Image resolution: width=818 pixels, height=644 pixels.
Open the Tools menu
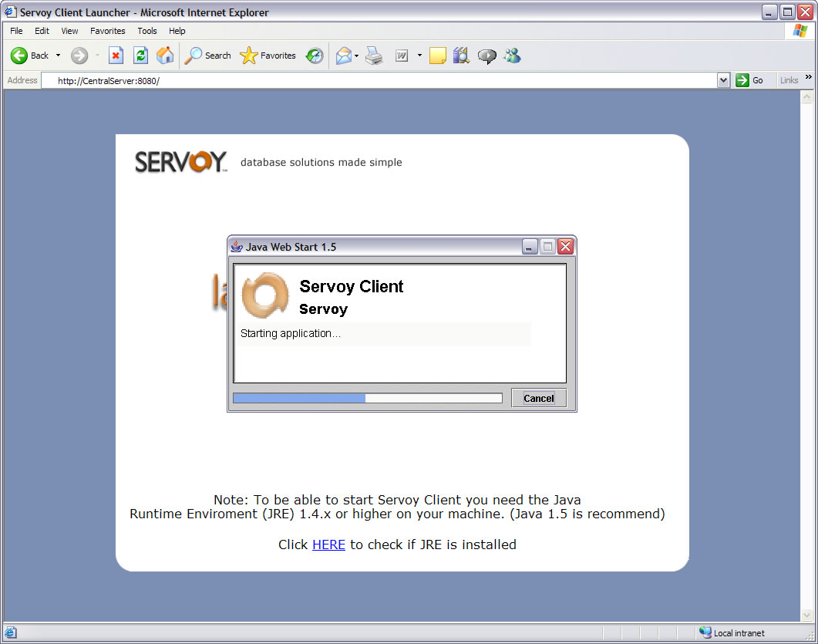coord(146,31)
